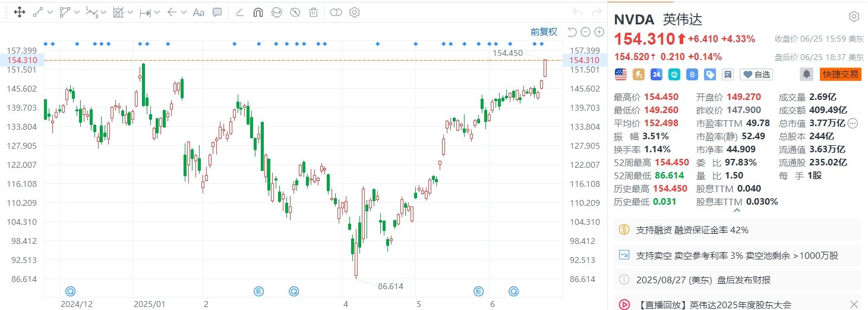Toggle hide all drawings
This screenshot has width=868, height=310.
[295, 12]
